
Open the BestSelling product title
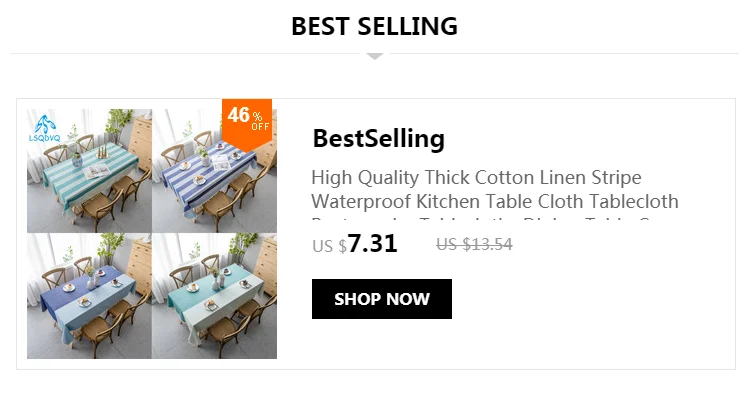coord(378,139)
